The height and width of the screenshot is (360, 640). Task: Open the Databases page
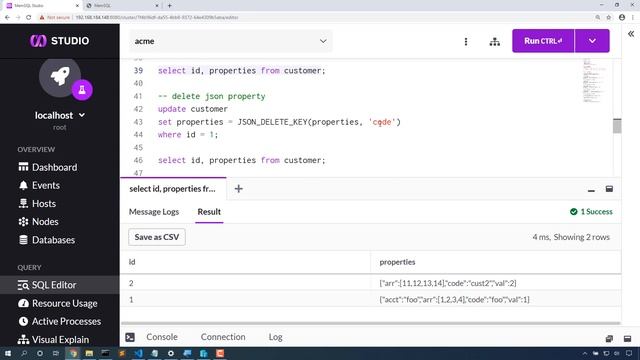[47, 240]
